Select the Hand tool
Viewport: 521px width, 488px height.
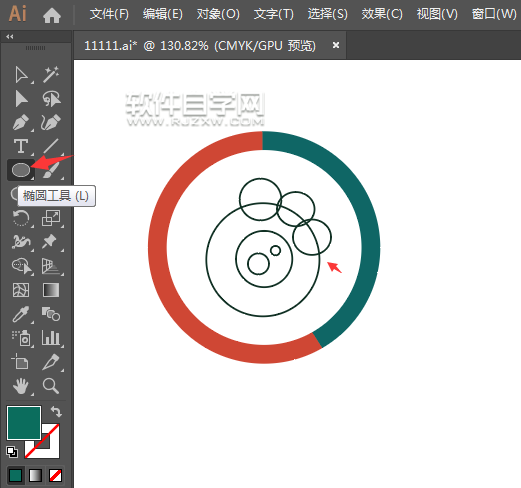21,386
